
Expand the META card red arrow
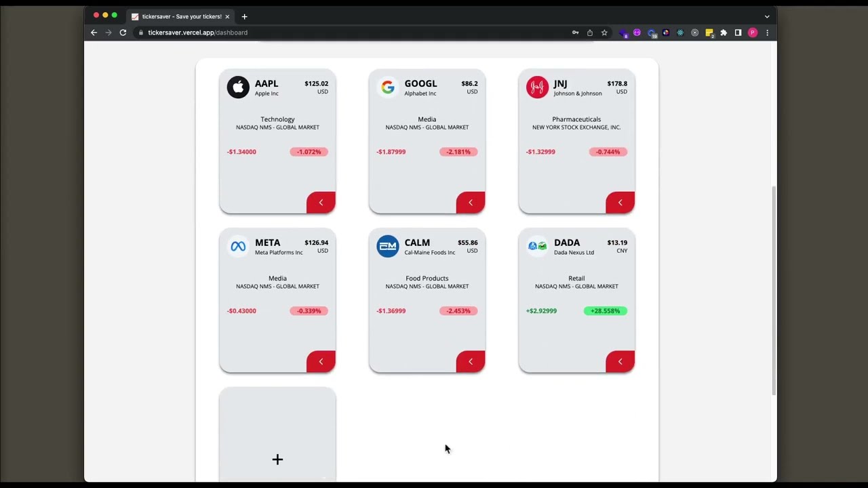tap(321, 361)
